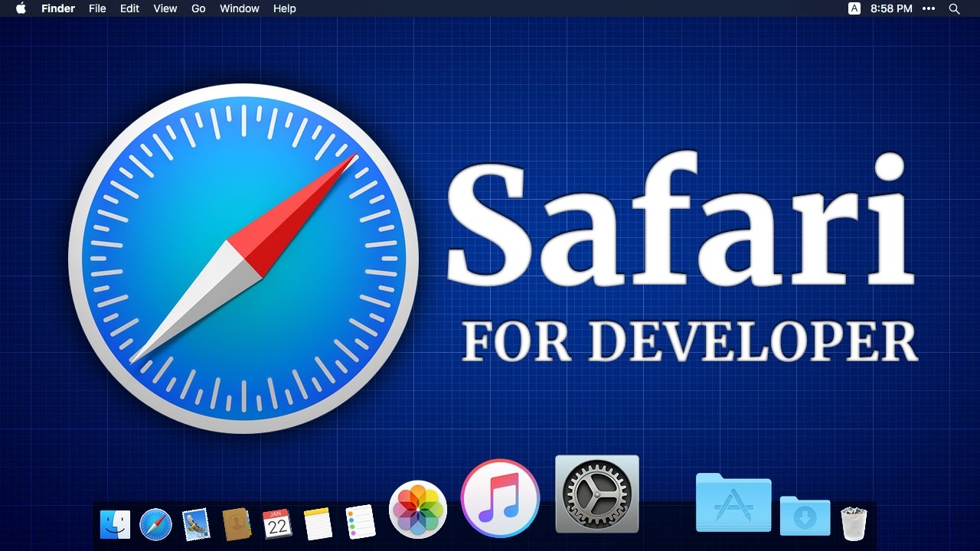
Task: Launch Photos from the dock
Action: click(x=418, y=509)
